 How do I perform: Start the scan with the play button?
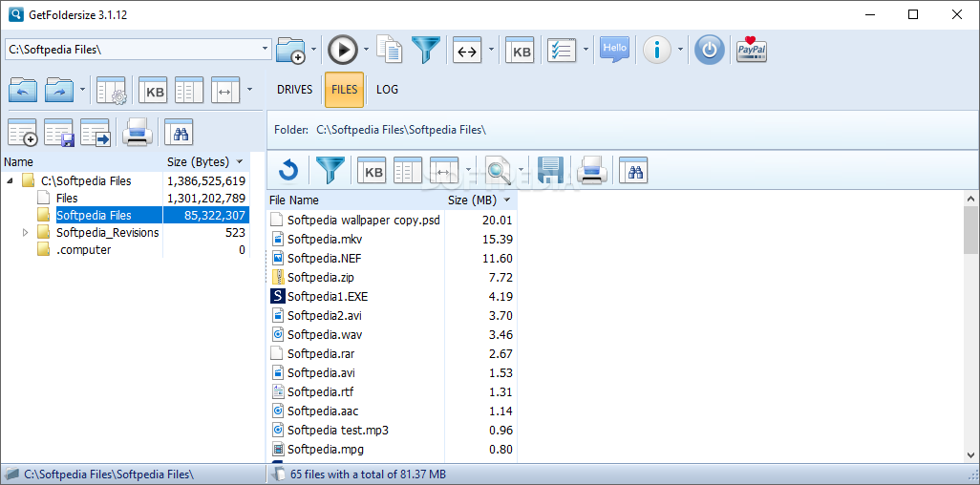[343, 50]
